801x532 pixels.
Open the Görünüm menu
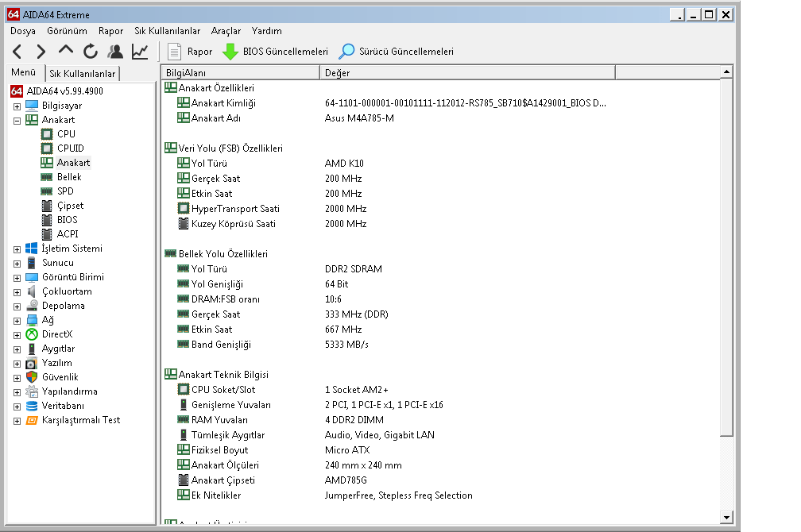(67, 31)
